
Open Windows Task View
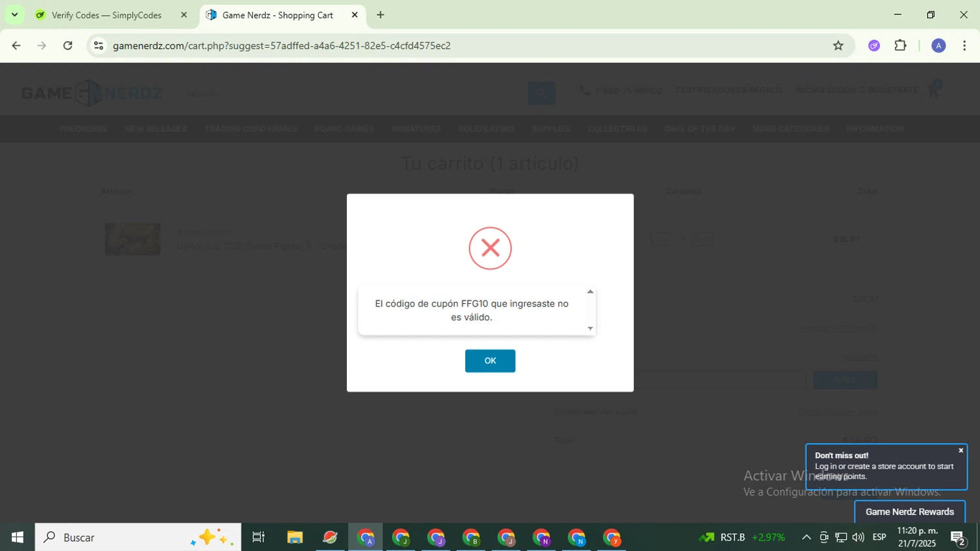pos(259,537)
